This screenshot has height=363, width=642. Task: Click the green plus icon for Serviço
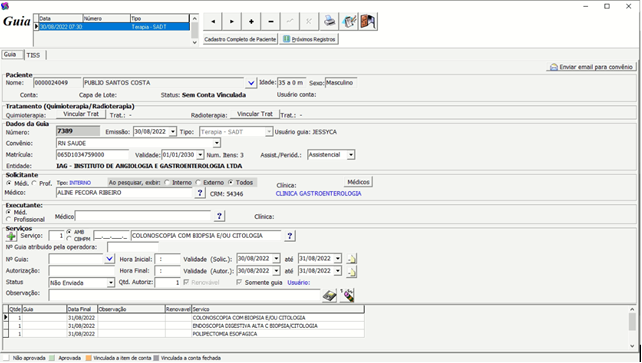tap(11, 236)
